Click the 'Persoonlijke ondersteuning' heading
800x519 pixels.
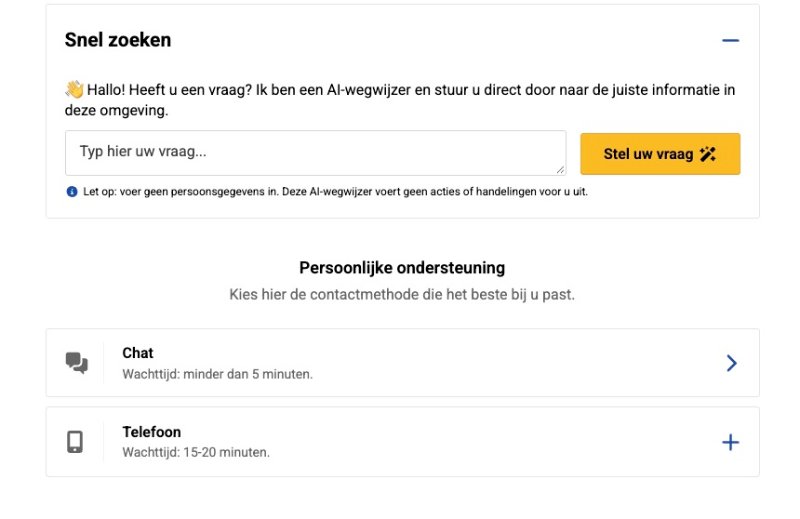[x=402, y=267]
